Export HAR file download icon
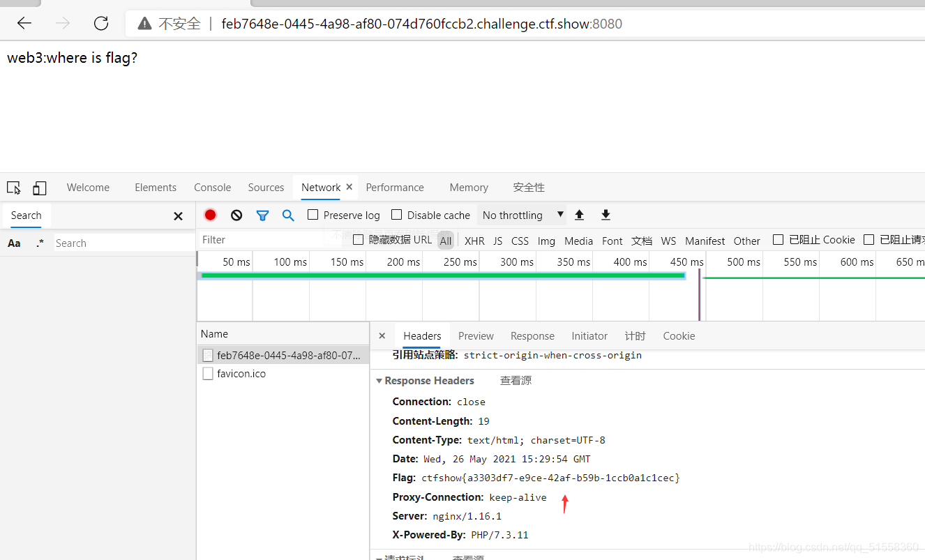 click(606, 215)
